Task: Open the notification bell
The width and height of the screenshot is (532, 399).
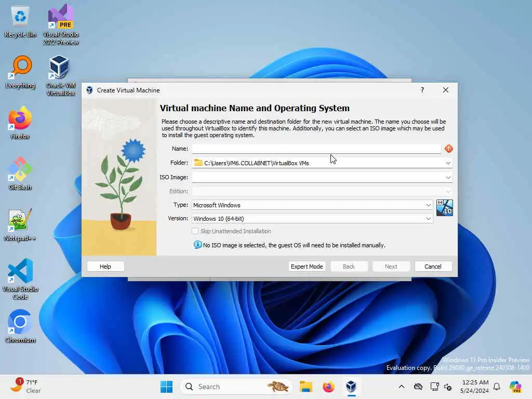Action: pyautogui.click(x=497, y=387)
